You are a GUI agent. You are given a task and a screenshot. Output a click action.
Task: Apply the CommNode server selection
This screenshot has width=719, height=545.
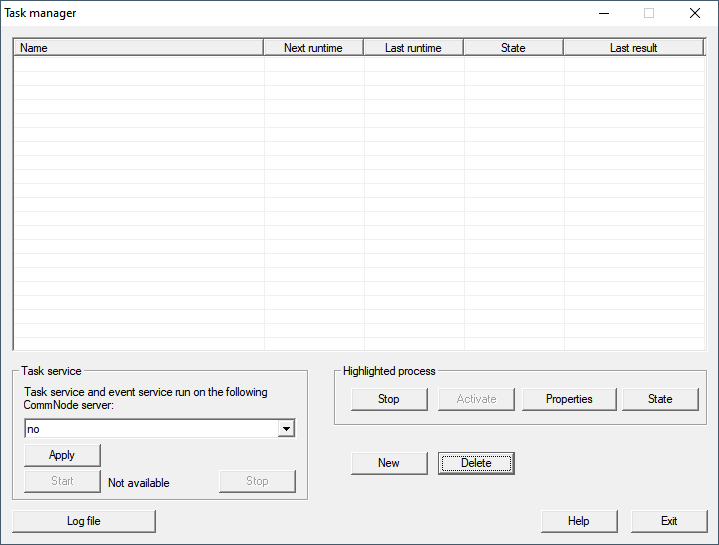pos(62,455)
